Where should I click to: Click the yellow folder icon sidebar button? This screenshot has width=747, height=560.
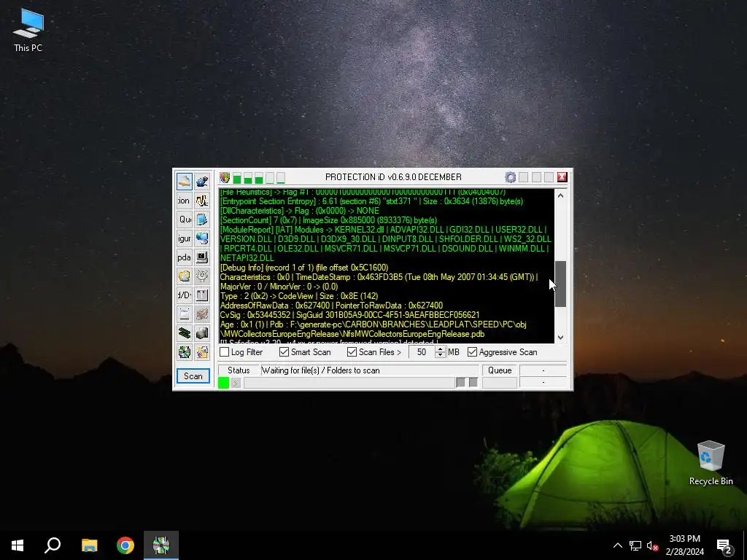[185, 276]
